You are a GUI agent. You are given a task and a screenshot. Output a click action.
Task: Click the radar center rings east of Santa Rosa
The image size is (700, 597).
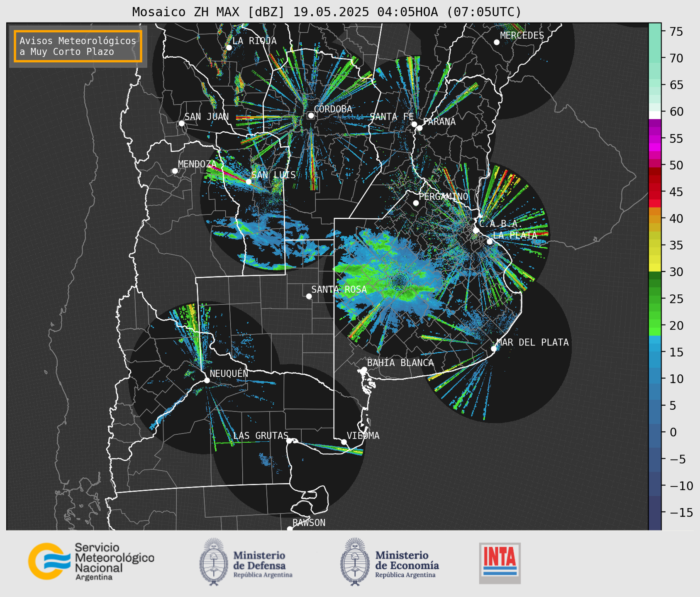pos(399,282)
